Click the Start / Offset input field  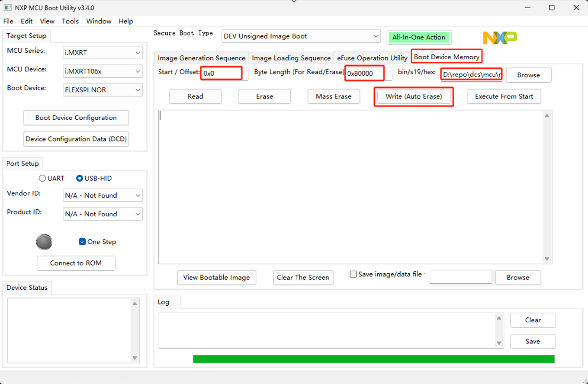pyautogui.click(x=225, y=74)
